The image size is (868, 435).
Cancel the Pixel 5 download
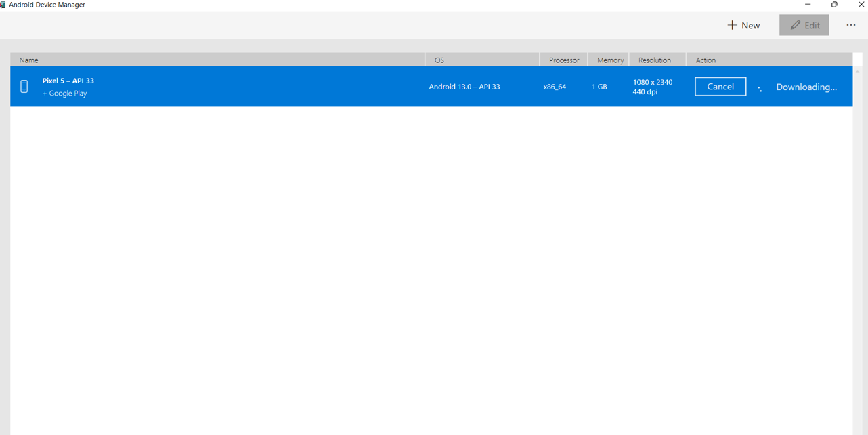point(720,87)
